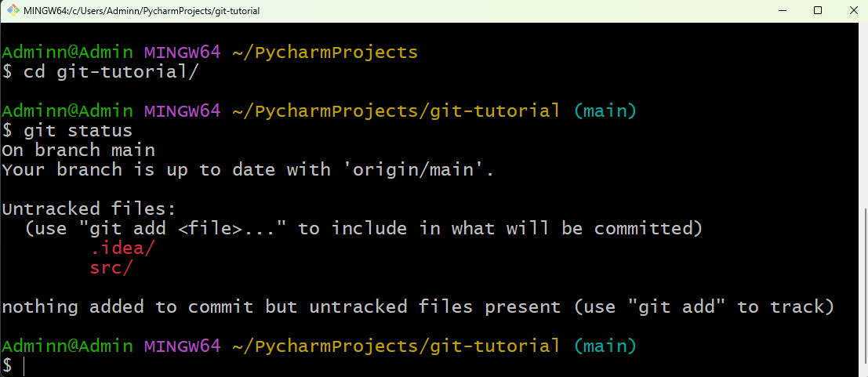Close the Git Bash terminal

coord(853,11)
